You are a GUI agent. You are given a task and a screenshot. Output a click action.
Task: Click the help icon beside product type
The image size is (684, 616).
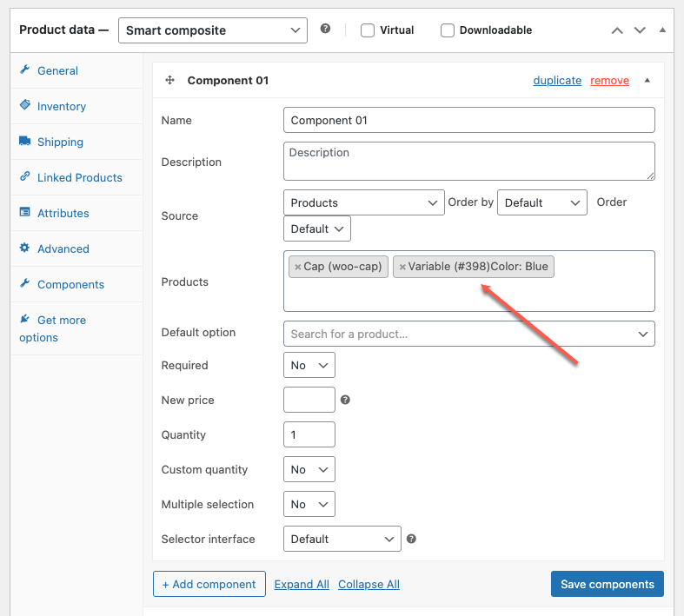click(x=325, y=29)
